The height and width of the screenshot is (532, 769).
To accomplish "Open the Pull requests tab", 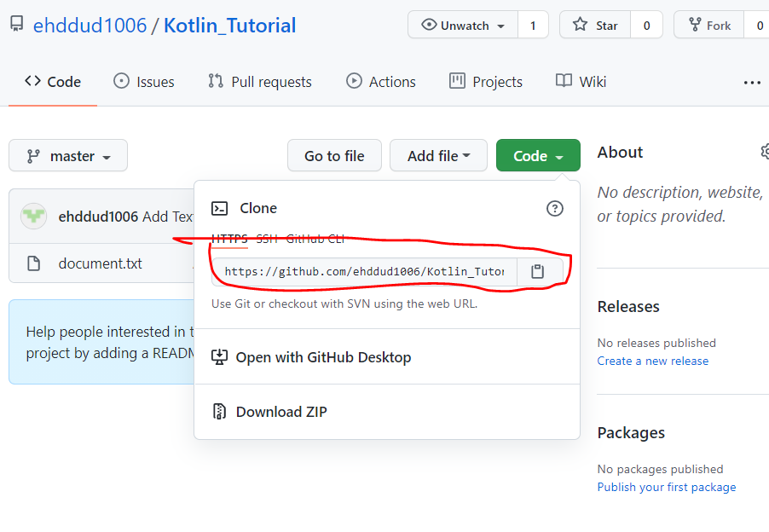I will (260, 81).
